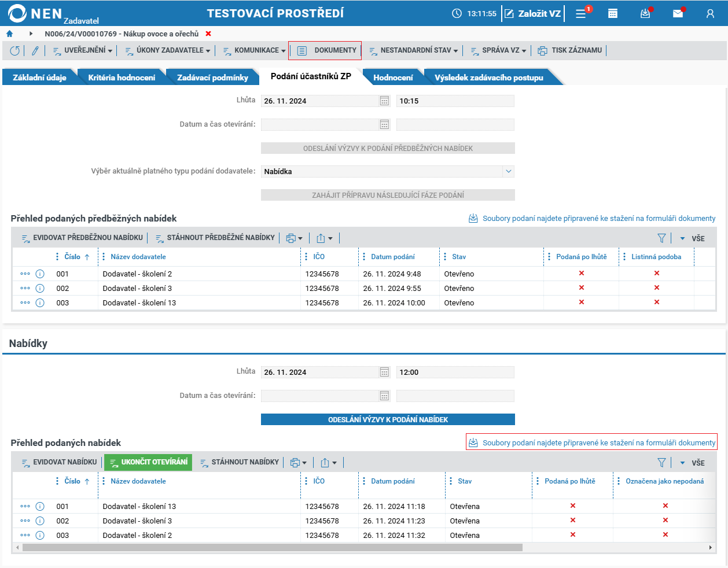Image resolution: width=728 pixels, height=568 pixels.
Task: Open the inbox download icon in the header
Action: pos(646,13)
